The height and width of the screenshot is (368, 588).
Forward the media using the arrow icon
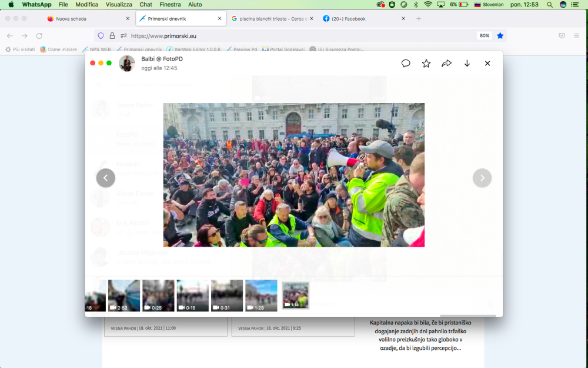coord(446,64)
